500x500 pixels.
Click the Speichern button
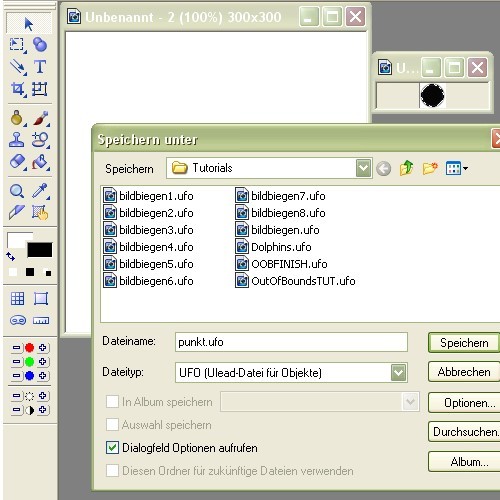click(464, 343)
